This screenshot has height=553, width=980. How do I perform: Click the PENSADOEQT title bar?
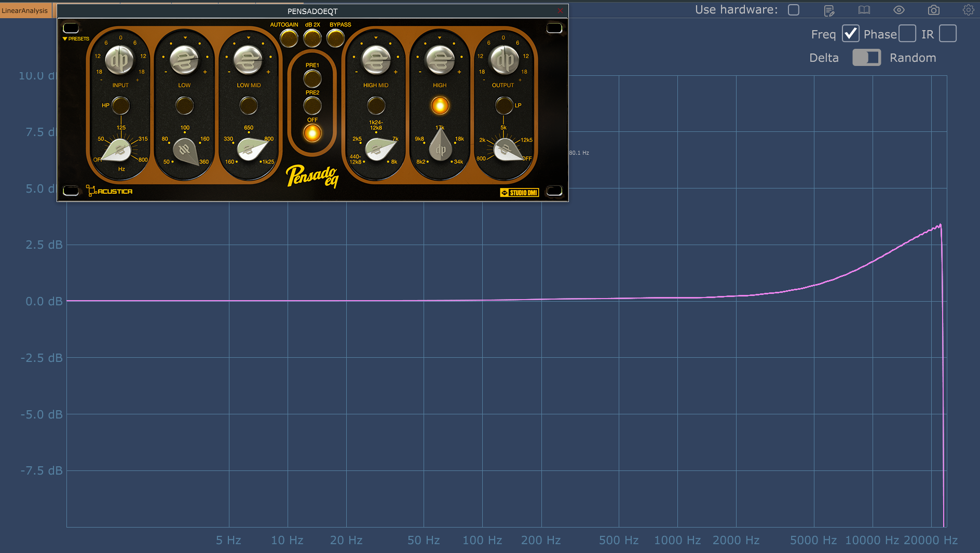[x=312, y=11]
